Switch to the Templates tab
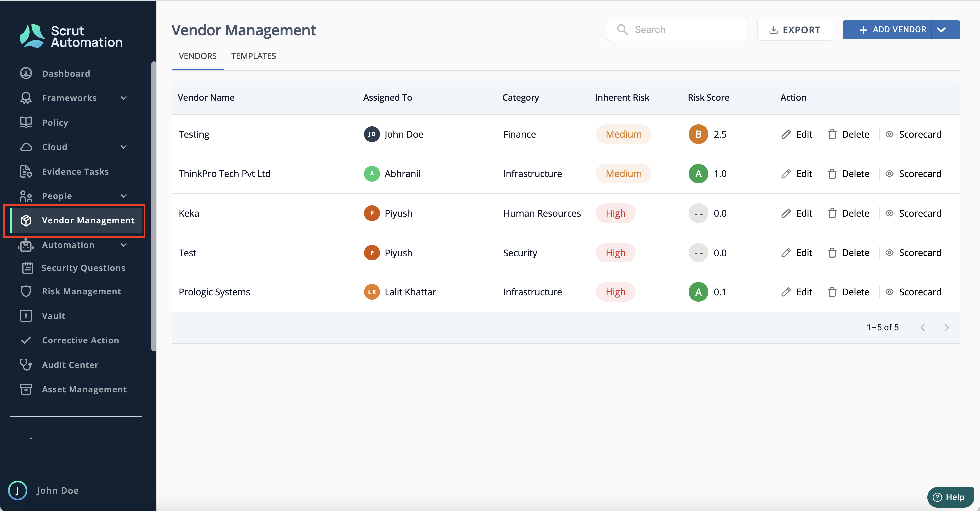Viewport: 980px width, 511px height. tap(253, 56)
